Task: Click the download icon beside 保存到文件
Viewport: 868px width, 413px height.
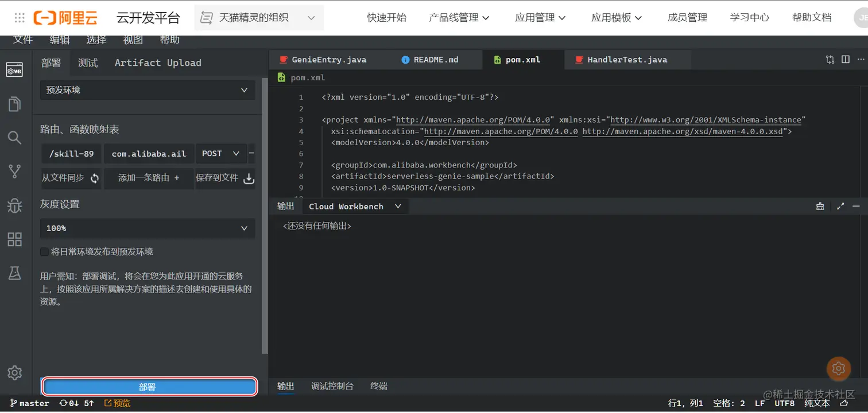Action: coord(249,178)
